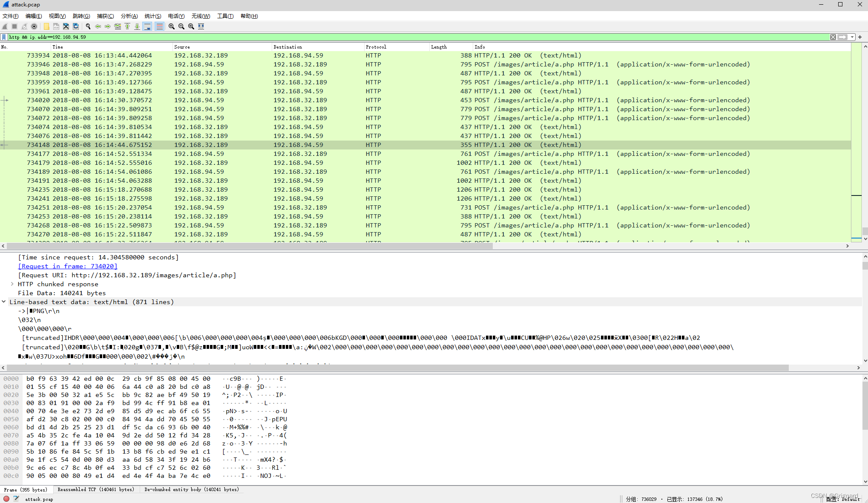Expand the HTTP chunked response tree item

12,284
